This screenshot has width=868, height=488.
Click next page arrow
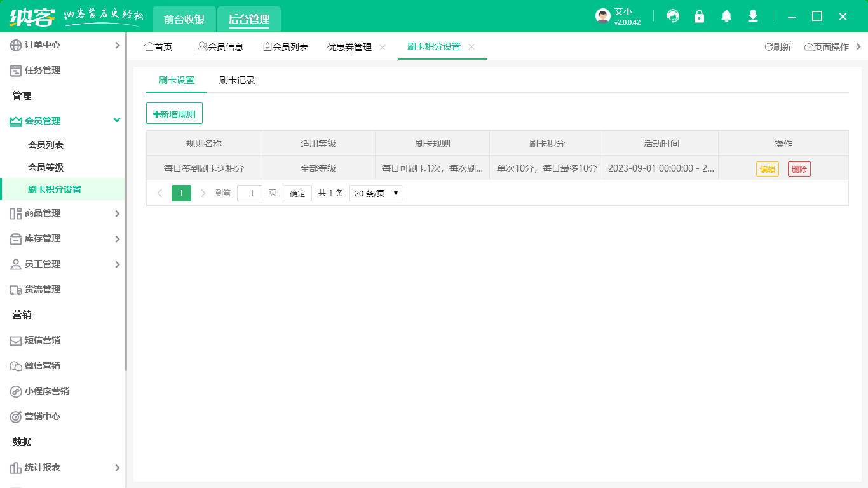point(203,193)
